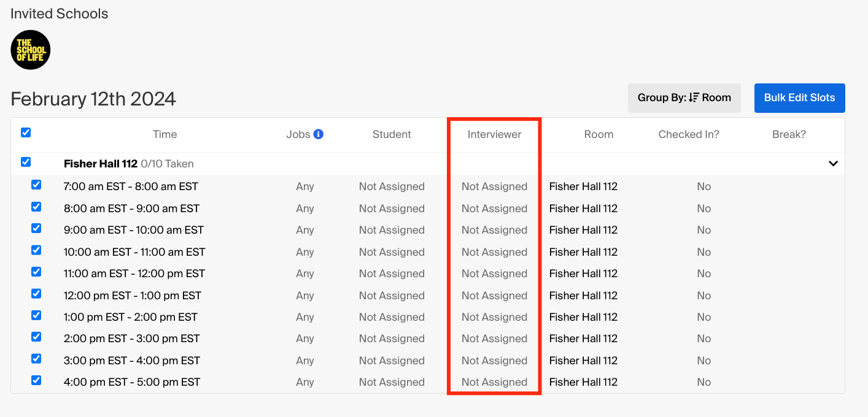This screenshot has height=417, width=868.
Task: Click the Jobs info icon
Action: [318, 134]
